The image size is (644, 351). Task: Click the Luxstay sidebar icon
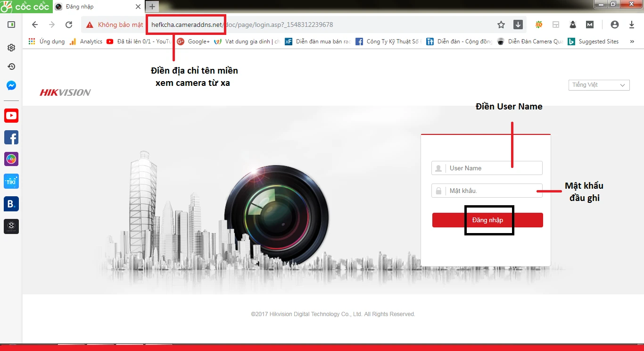click(11, 226)
